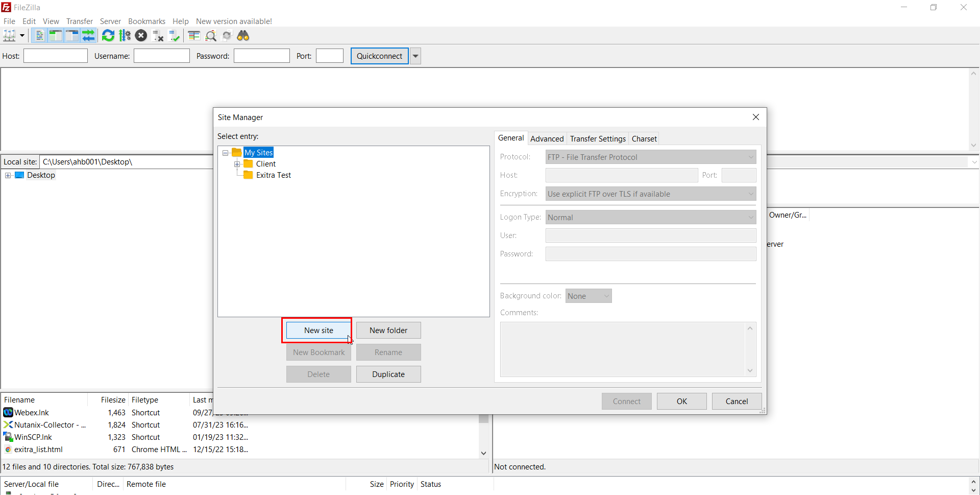
Task: Select the Client folder entry
Action: point(266,164)
